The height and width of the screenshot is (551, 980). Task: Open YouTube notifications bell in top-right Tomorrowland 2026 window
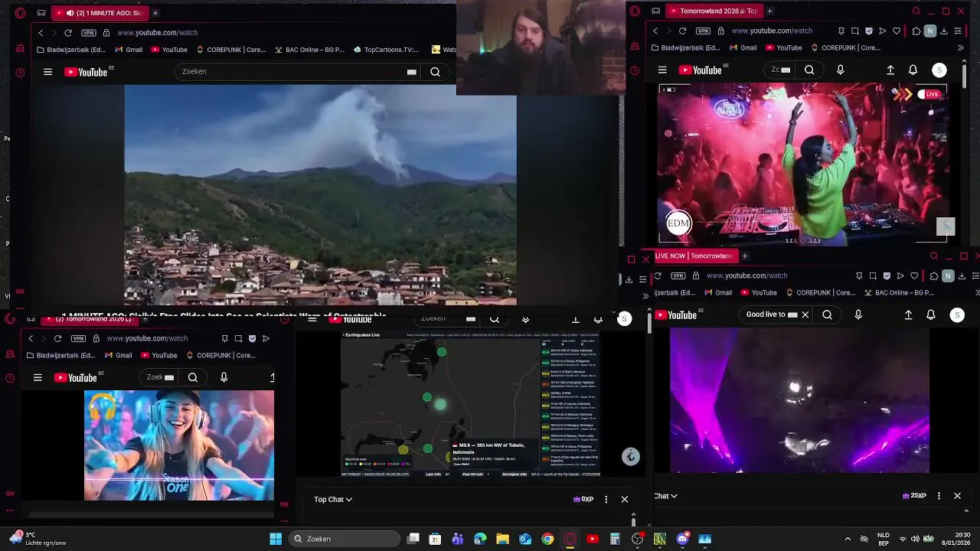[913, 70]
